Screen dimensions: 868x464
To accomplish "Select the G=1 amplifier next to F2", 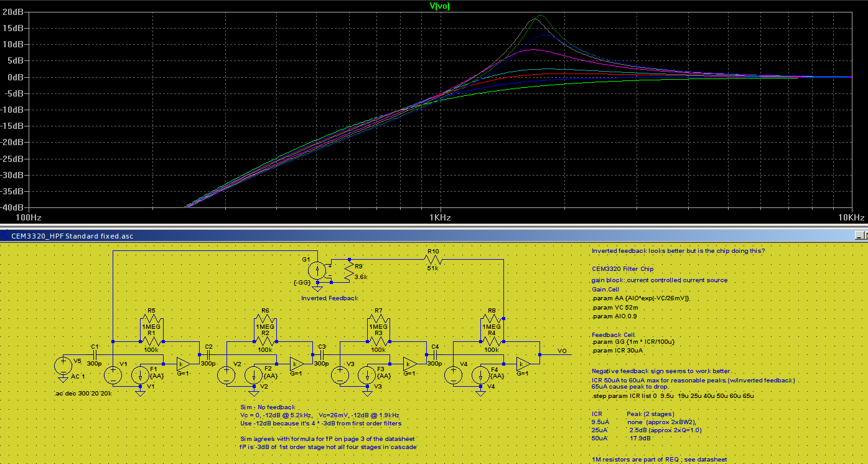I will 297,364.
